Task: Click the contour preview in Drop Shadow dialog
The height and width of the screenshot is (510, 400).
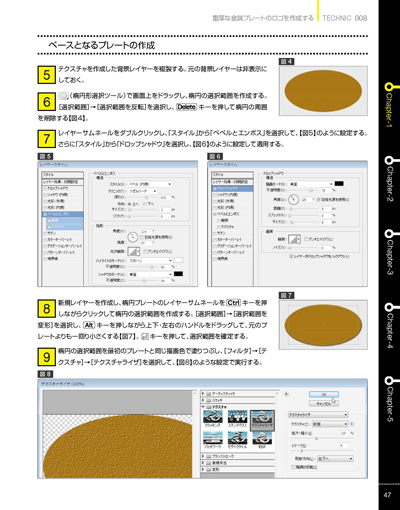Action: pos(294,239)
